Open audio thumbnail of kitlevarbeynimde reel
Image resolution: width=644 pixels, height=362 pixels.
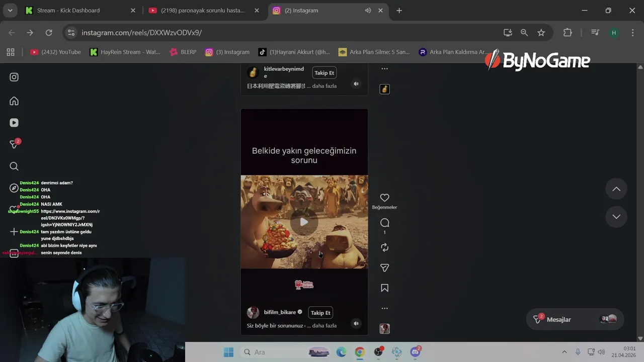click(384, 89)
